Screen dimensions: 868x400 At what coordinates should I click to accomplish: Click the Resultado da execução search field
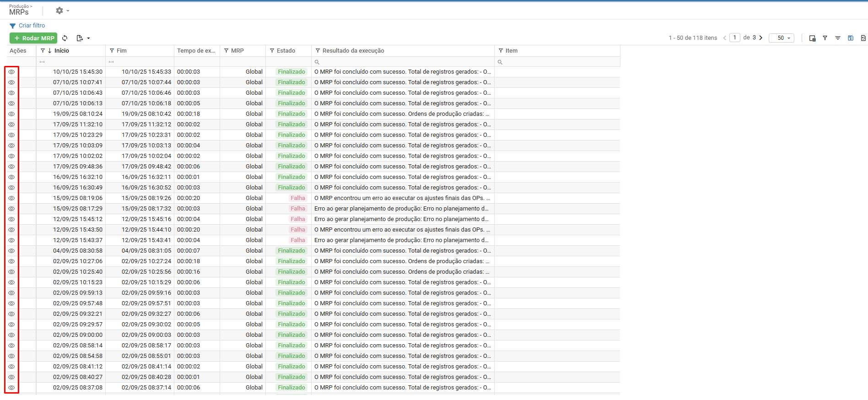(403, 62)
